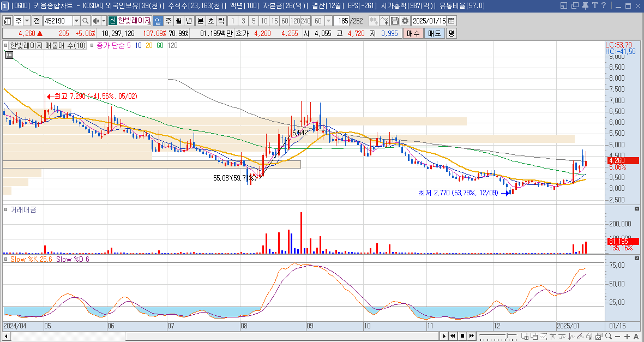Select the 주 (weekly) period toggle
The height and width of the screenshot is (342, 644).
coord(168,21)
